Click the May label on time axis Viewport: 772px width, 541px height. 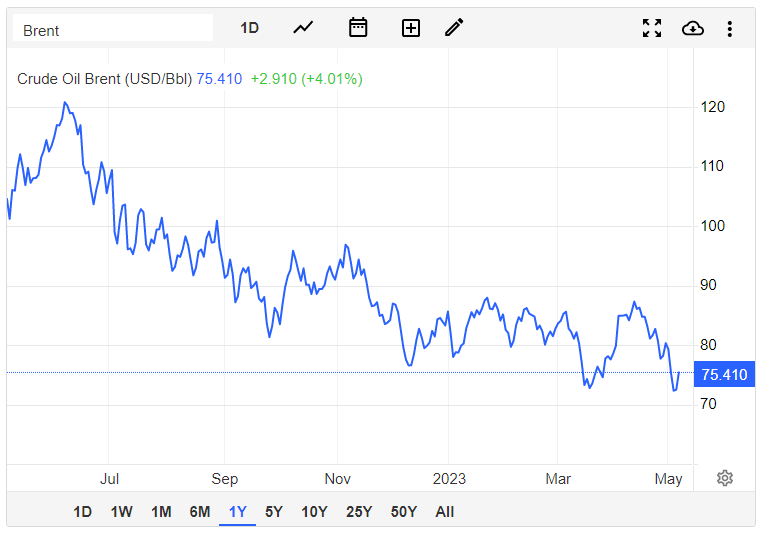(x=668, y=478)
